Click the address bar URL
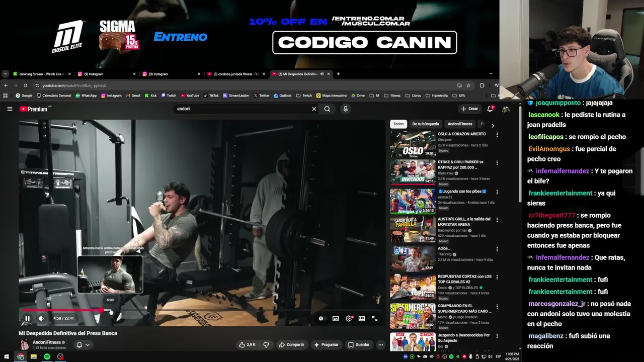This screenshot has width=644, height=362. (x=74, y=85)
